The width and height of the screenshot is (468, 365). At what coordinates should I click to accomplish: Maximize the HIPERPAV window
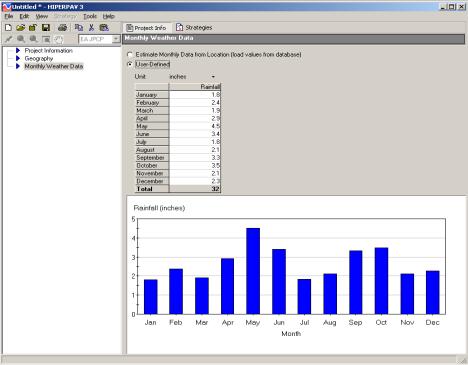point(452,7)
